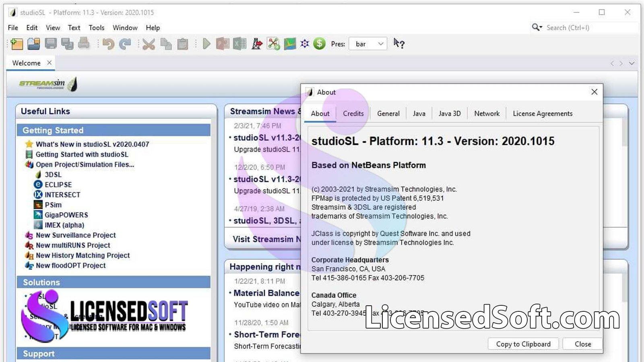Switch to the Network tab

point(487,113)
